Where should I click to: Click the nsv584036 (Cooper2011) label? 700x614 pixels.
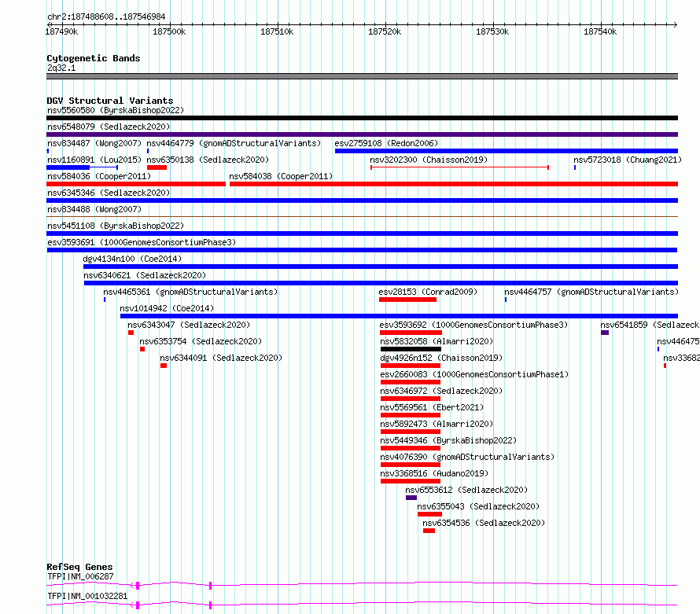pyautogui.click(x=99, y=176)
